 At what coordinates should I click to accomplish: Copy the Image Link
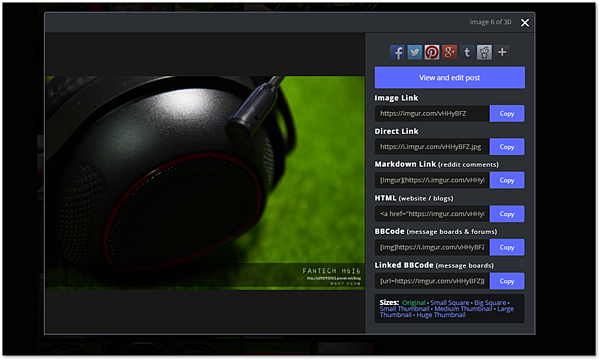click(507, 114)
